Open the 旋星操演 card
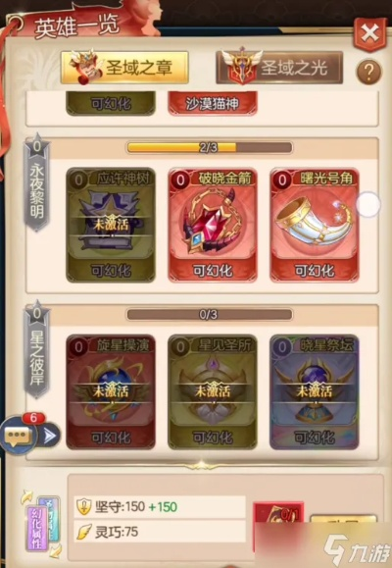This screenshot has width=392, height=568. click(111, 392)
